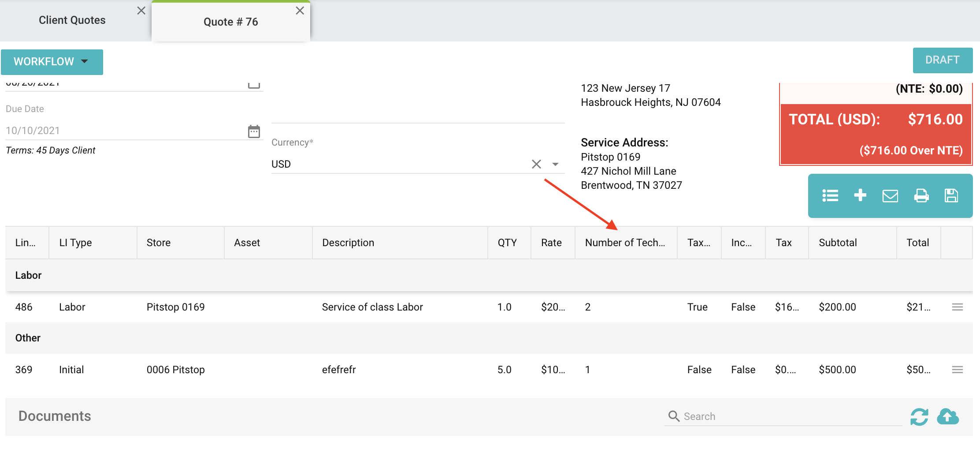The width and height of the screenshot is (980, 457).
Task: Open row menu for Labor line 486
Action: [x=957, y=307]
